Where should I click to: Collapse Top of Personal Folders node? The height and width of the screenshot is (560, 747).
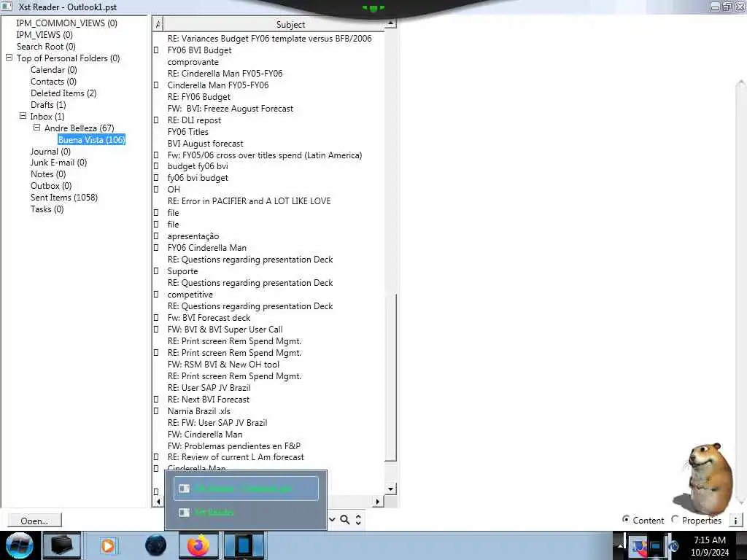tap(9, 58)
